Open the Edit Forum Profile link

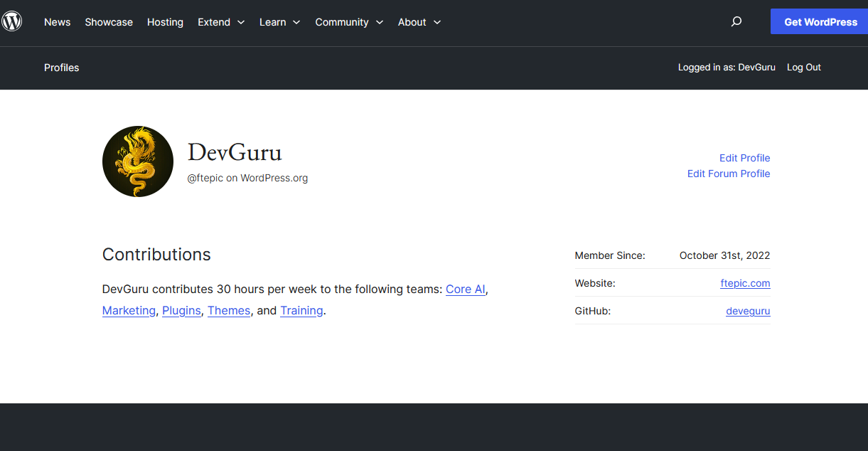[728, 174]
